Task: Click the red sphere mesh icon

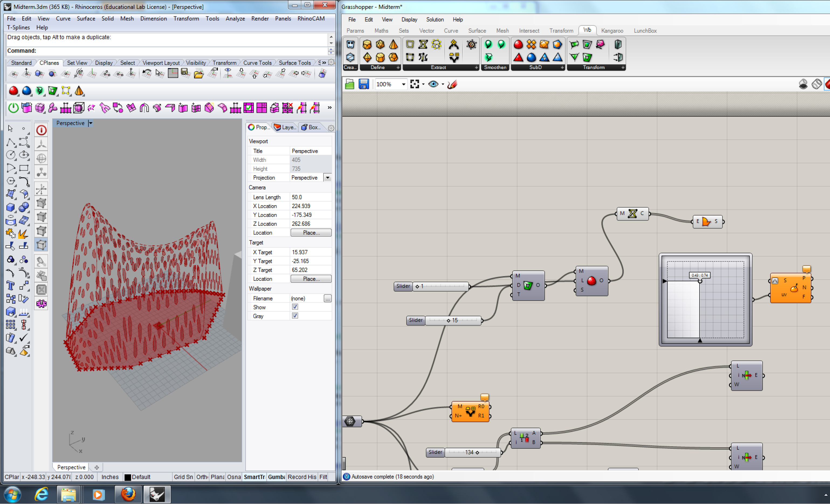Action: (x=13, y=91)
